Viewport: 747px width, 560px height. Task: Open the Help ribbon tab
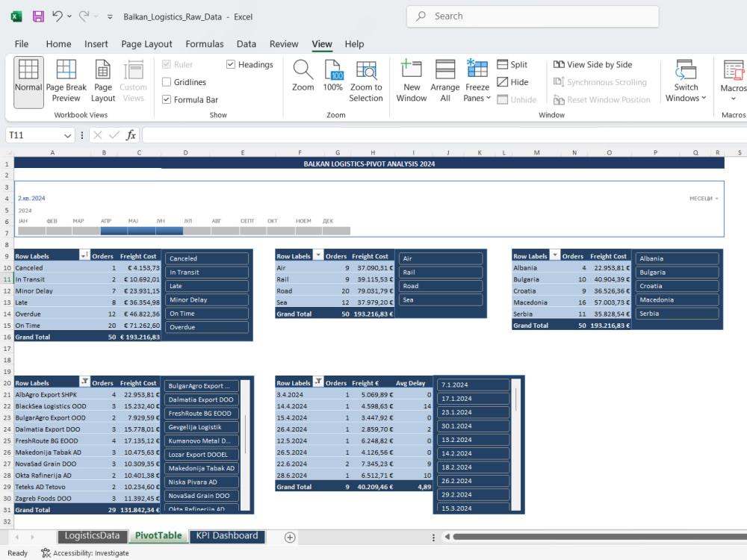click(x=354, y=44)
